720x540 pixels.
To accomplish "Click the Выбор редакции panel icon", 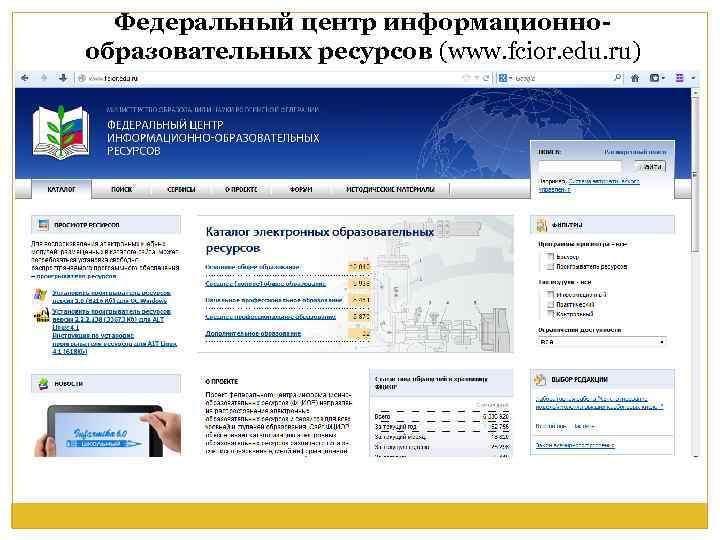I will (540, 380).
